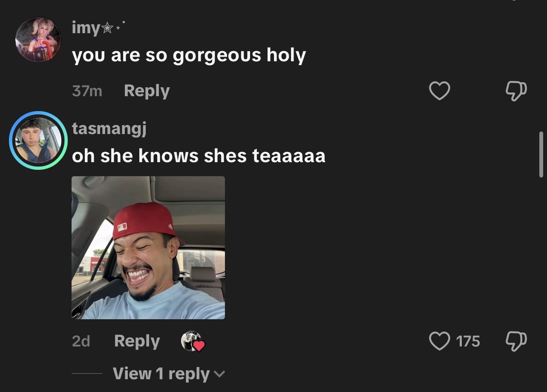Select the 'oh she knows shes teaaaaa' text
Image resolution: width=547 pixels, height=392 pixels.
tap(199, 156)
